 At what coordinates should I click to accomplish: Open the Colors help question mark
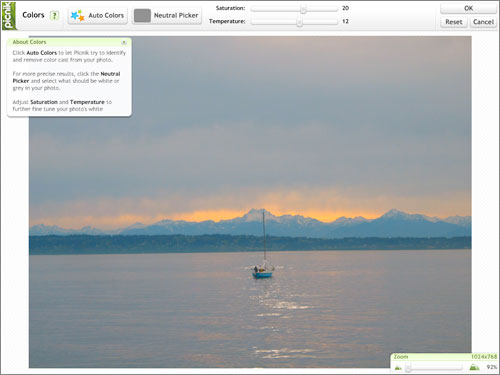coord(54,15)
